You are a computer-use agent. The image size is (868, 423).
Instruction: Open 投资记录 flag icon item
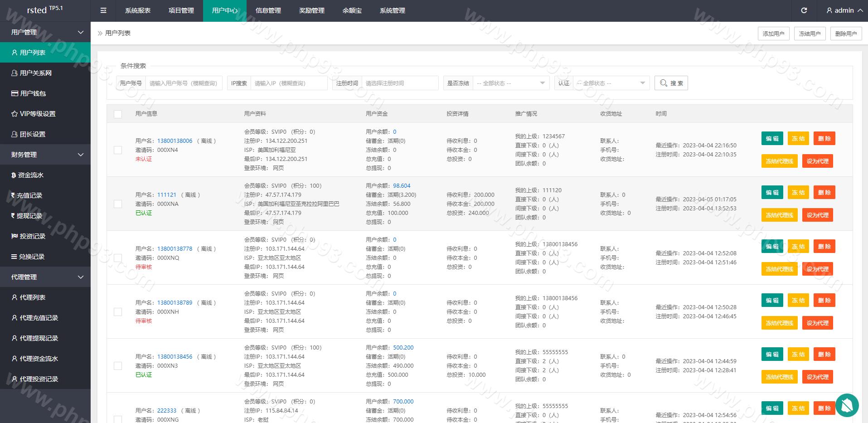28,236
